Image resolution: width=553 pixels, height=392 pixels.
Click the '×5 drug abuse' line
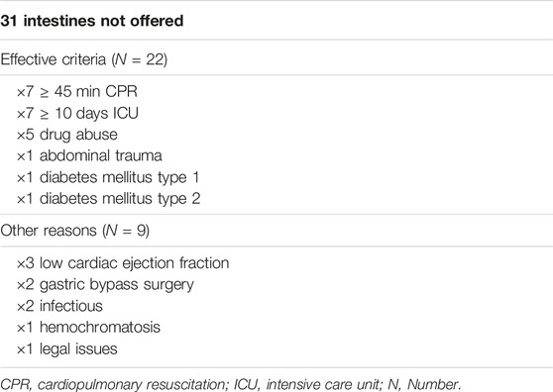(x=67, y=135)
